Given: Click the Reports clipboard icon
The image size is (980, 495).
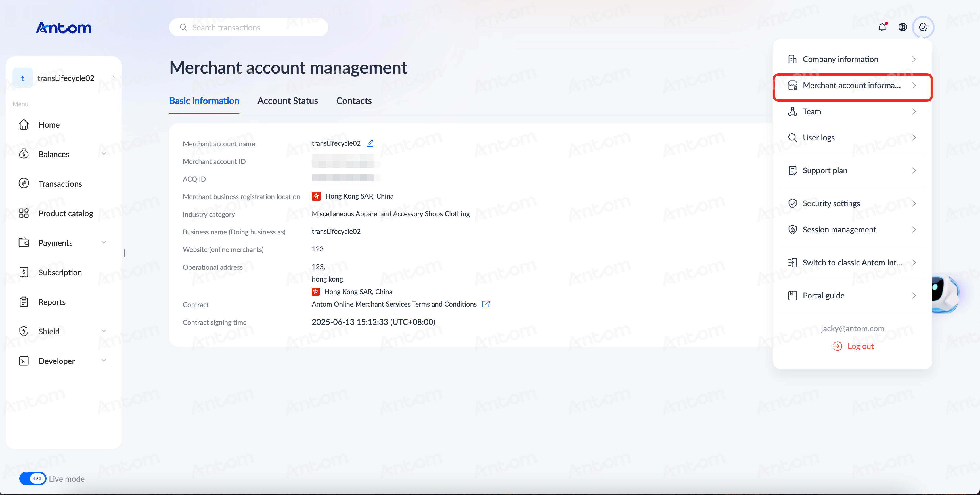Looking at the screenshot, I should (x=24, y=302).
